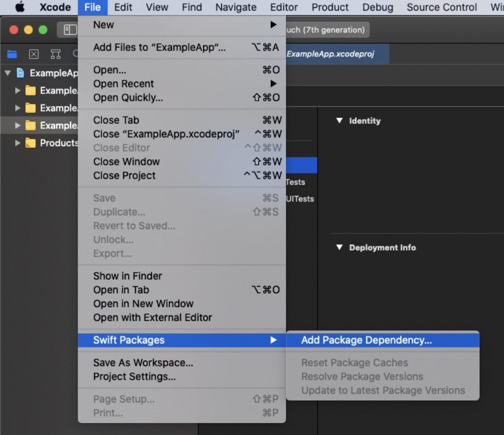
Task: Click the device destination (7th generation)
Action: coord(327,29)
